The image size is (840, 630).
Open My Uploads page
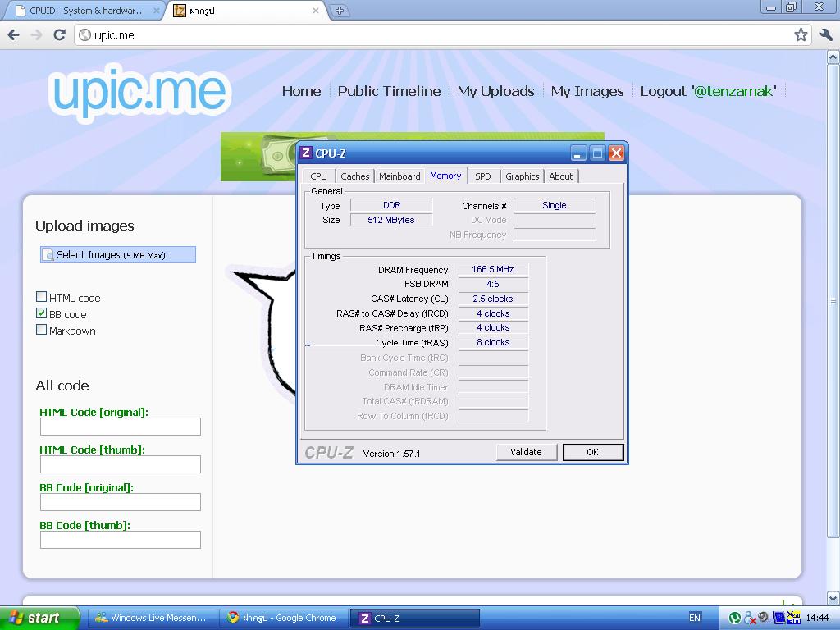click(495, 91)
